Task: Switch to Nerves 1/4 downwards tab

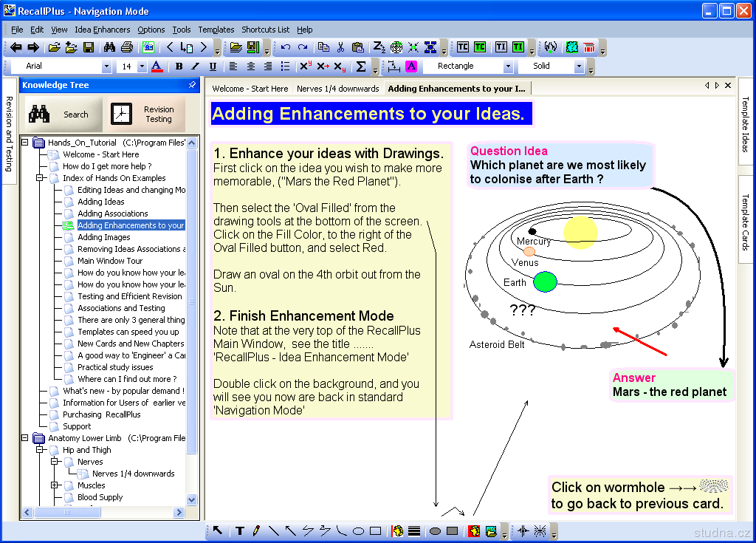Action: click(338, 89)
